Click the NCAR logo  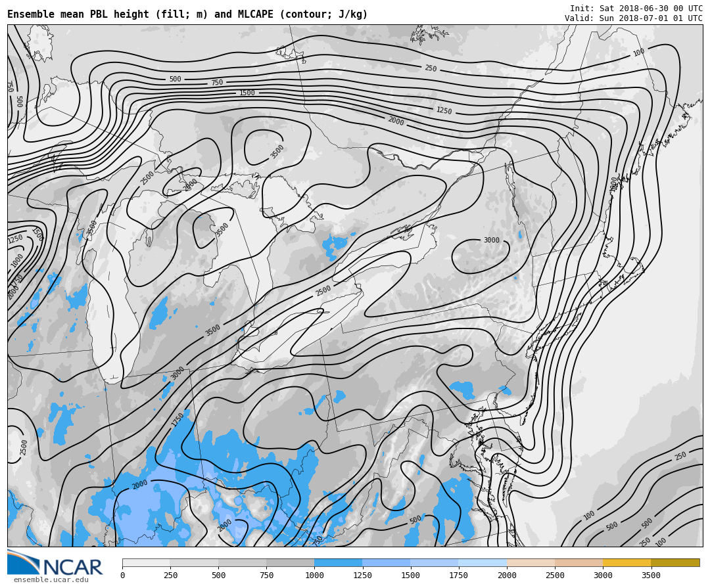point(55,562)
